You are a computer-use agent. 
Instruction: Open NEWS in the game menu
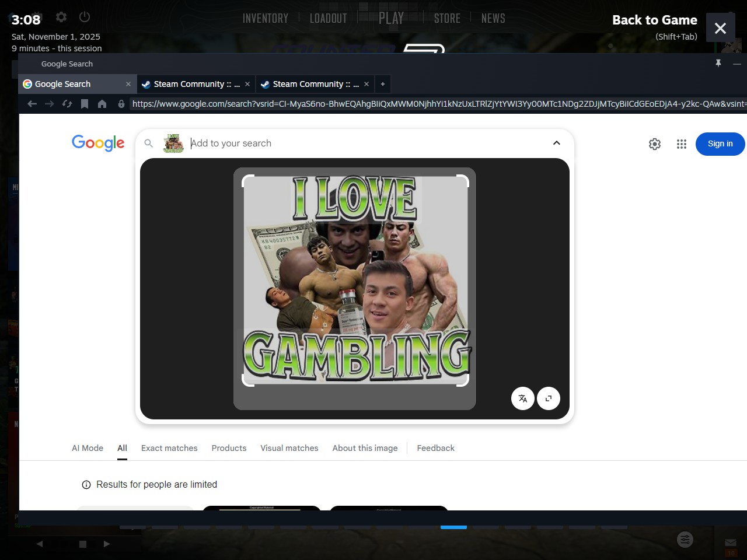493,18
